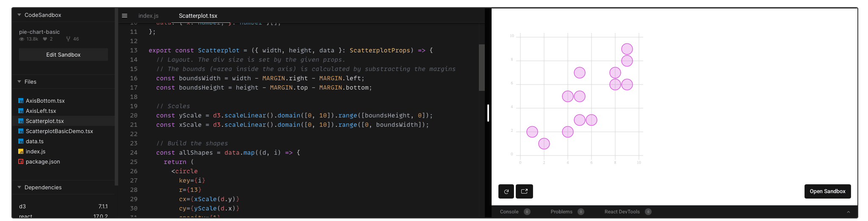The width and height of the screenshot is (868, 221).
Task: Open the Console tab
Action: [x=509, y=212]
